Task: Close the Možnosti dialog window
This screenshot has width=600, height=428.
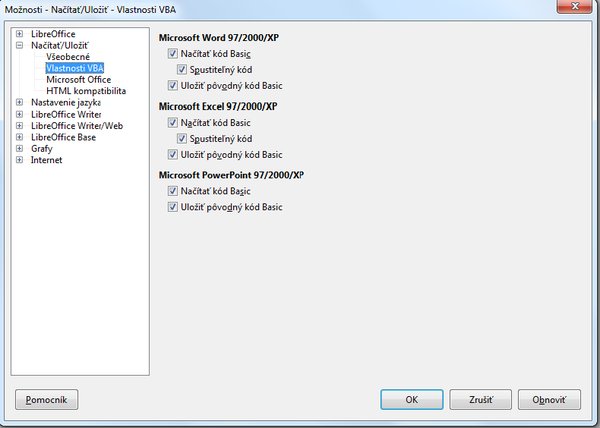Action: coord(574,7)
